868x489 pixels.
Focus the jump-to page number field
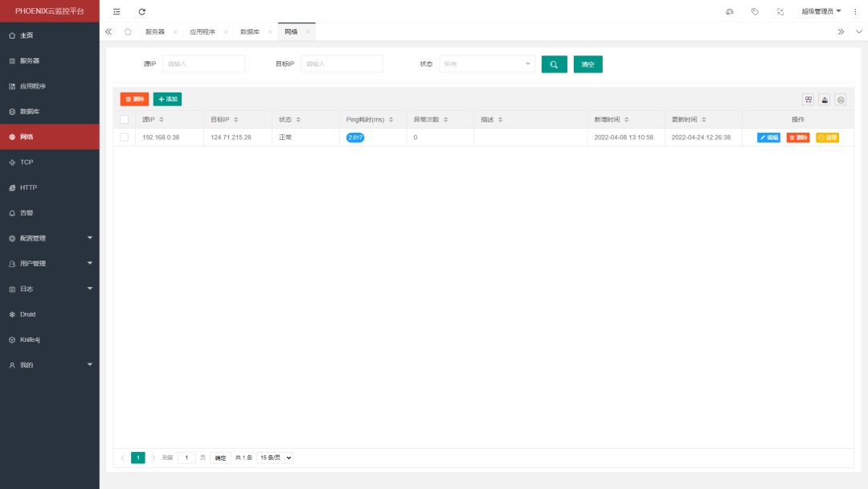tap(186, 458)
